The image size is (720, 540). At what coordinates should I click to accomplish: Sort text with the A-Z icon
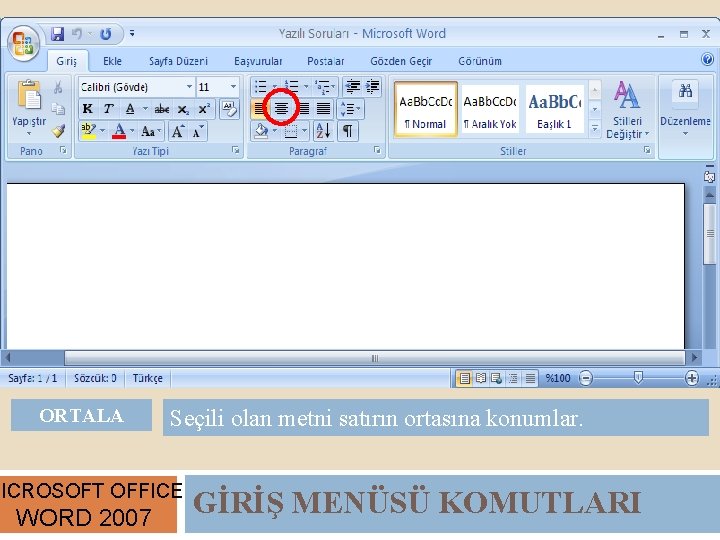coord(323,131)
